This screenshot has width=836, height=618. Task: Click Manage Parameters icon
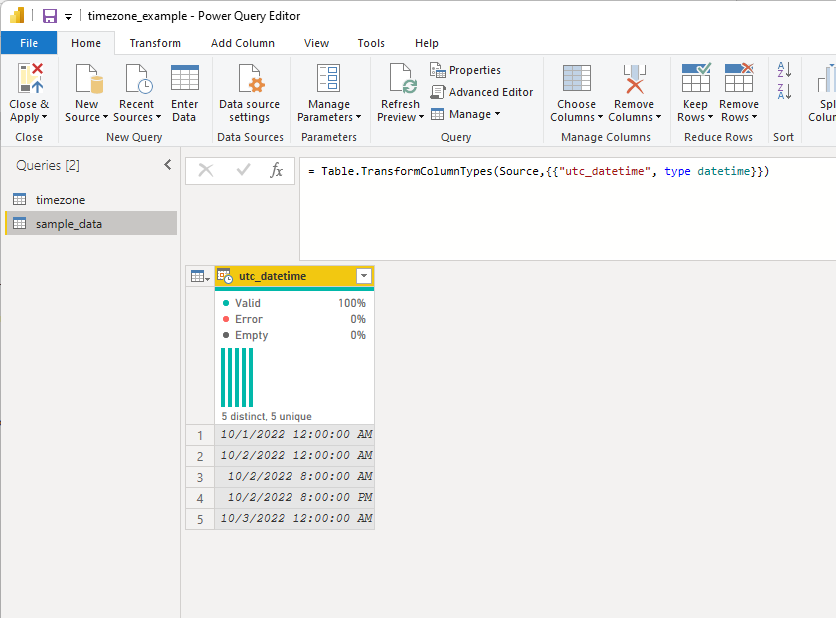pos(328,78)
